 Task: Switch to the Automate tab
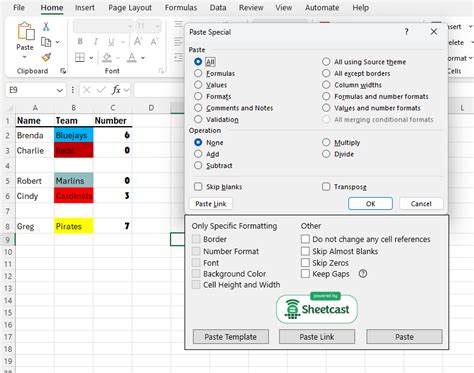click(x=322, y=8)
